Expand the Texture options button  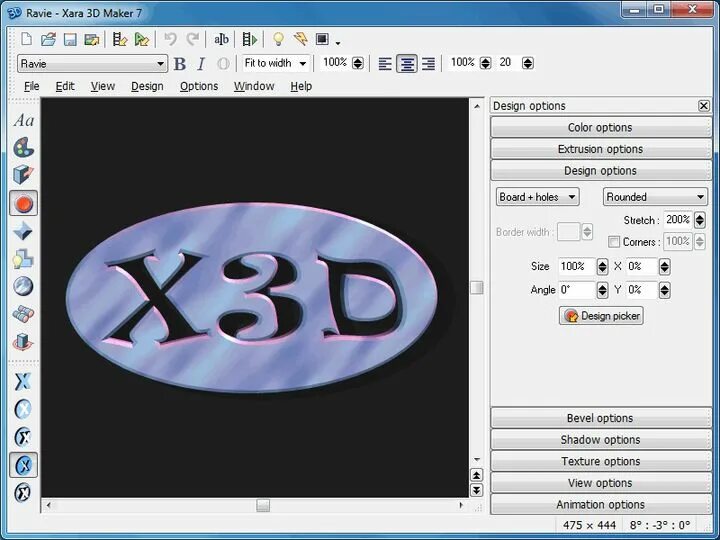pos(601,461)
